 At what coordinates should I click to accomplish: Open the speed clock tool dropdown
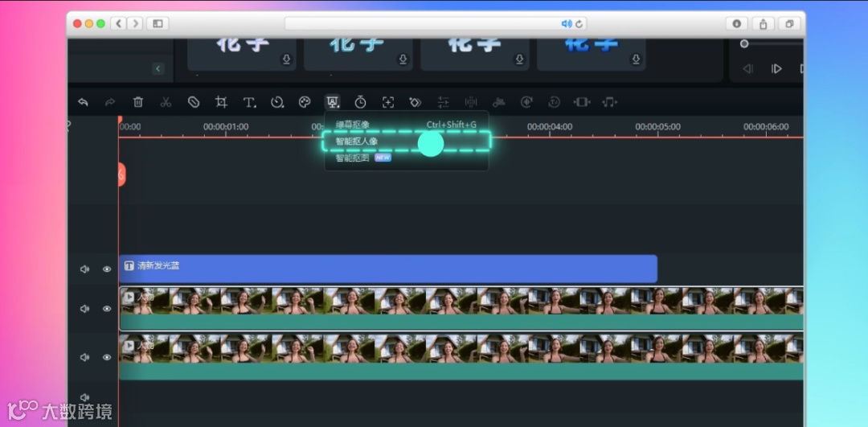(x=276, y=102)
